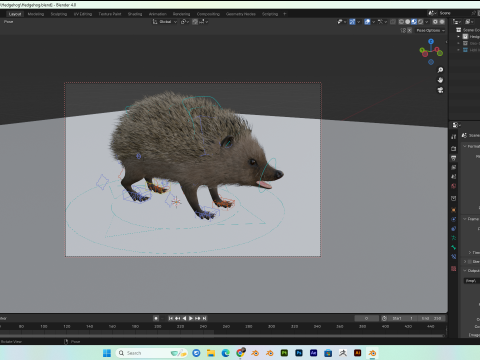The image size is (480, 360).
Task: Click the timeline Start frame field
Action: pos(402,318)
